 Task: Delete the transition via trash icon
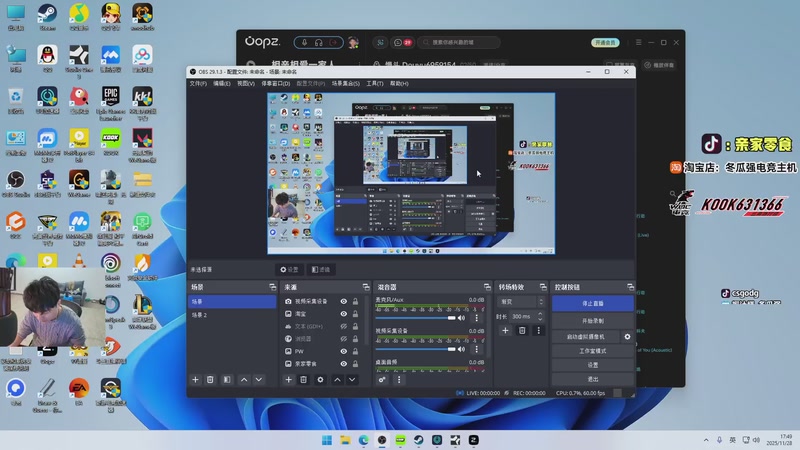[522, 331]
